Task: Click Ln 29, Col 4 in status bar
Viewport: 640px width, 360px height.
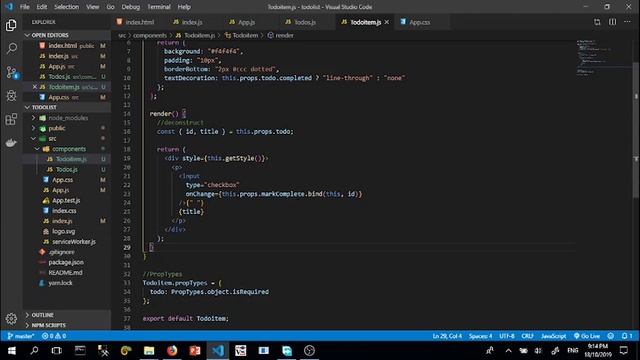Action: click(447, 336)
